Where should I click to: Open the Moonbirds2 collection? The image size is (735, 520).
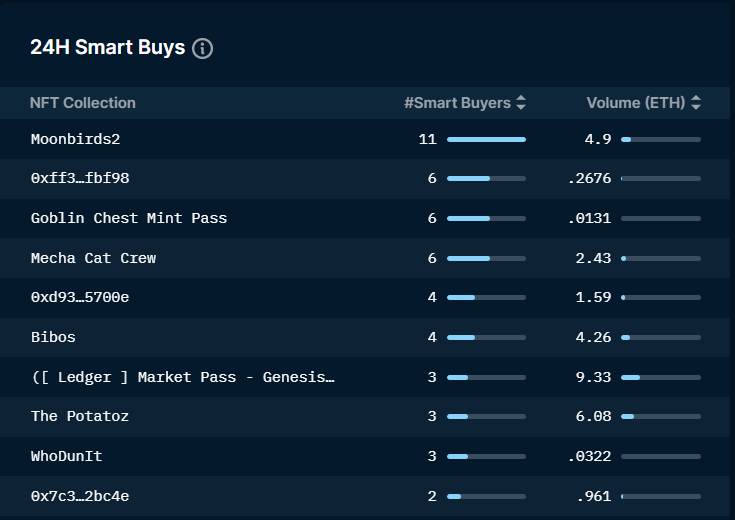coord(75,139)
